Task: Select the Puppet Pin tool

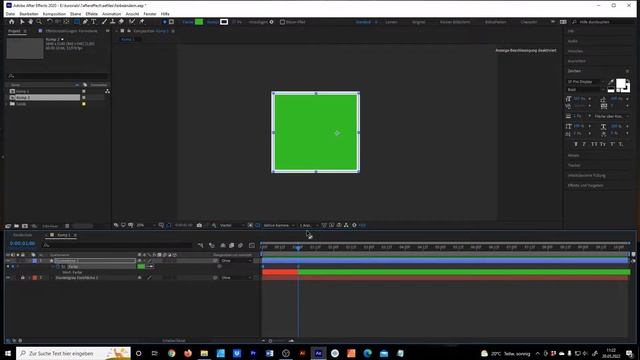Action: pos(142,22)
